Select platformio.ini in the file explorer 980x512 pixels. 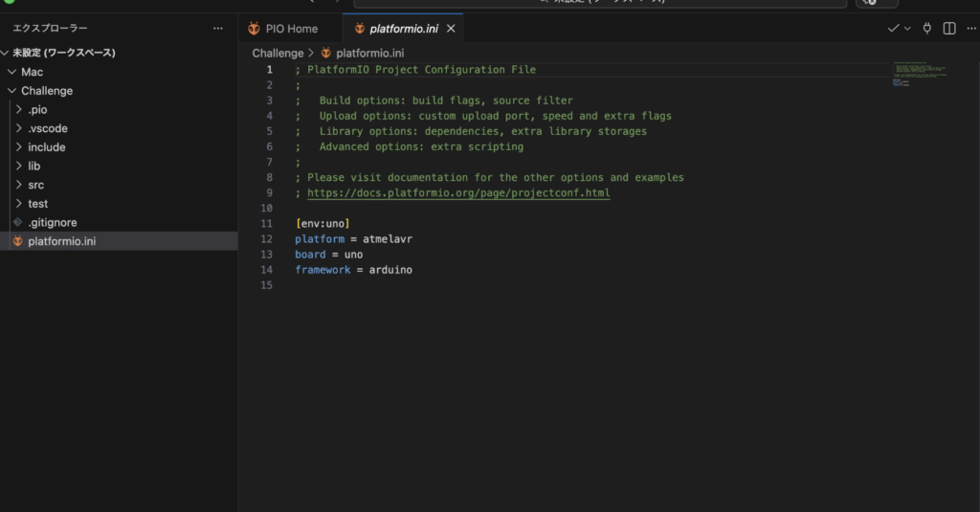(61, 241)
